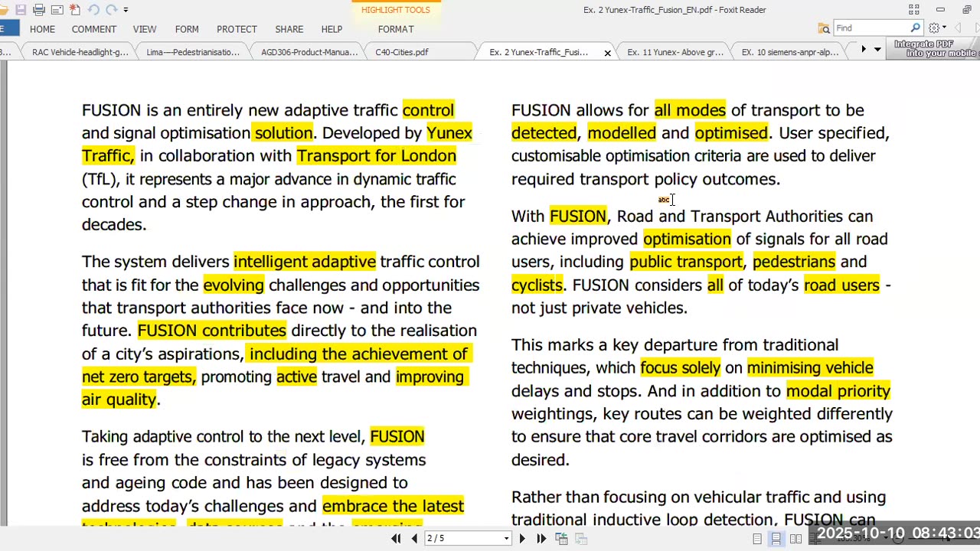980x551 pixels.
Task: Select the Ex. 2 Yunex-Traffic_Fusion document tab
Action: click(x=539, y=52)
